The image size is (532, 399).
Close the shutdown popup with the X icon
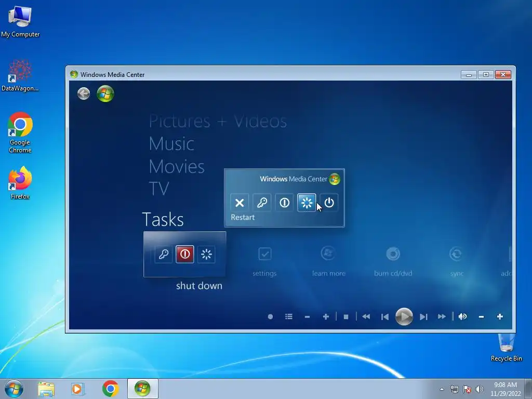pyautogui.click(x=240, y=203)
